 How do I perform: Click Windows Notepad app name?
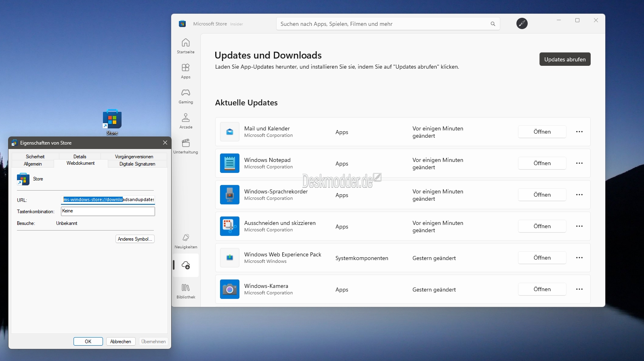pos(267,160)
